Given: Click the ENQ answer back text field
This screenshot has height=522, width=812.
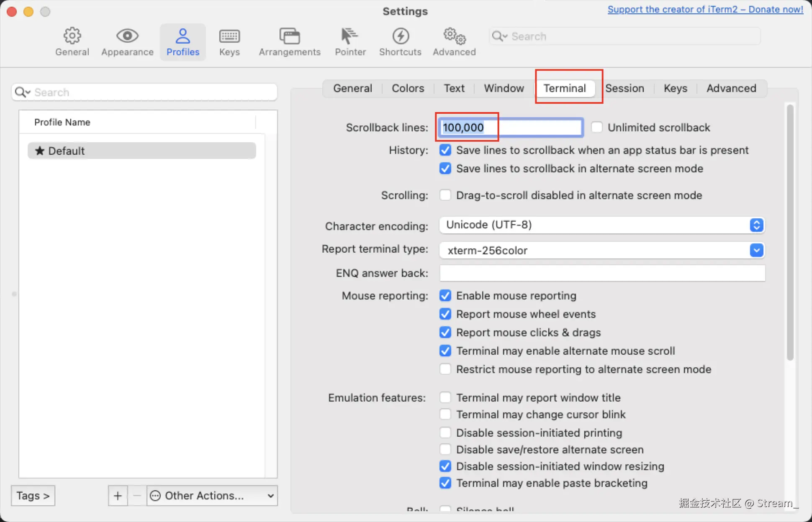Looking at the screenshot, I should pyautogui.click(x=602, y=273).
